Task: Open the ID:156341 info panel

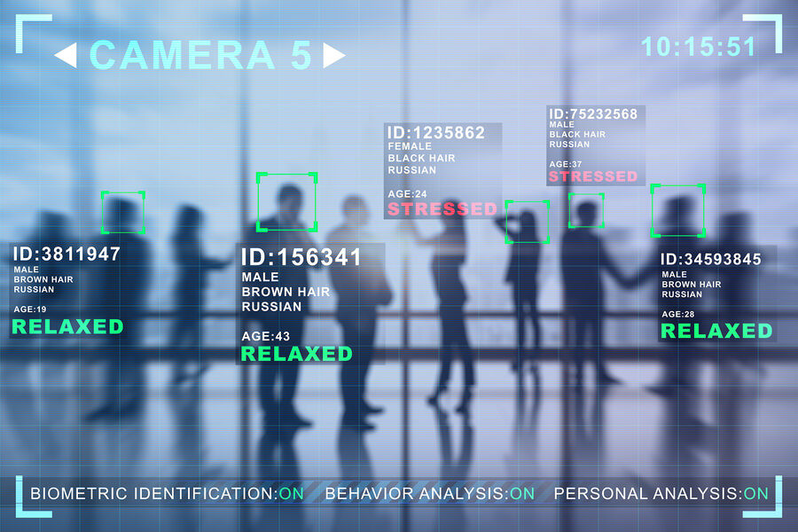Action: tap(310, 304)
